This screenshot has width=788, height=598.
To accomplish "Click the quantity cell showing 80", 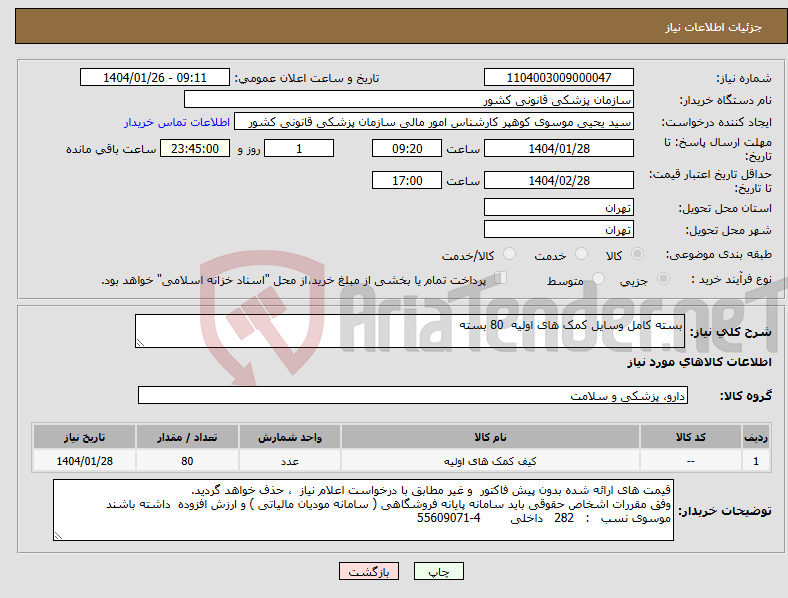I will (x=187, y=461).
